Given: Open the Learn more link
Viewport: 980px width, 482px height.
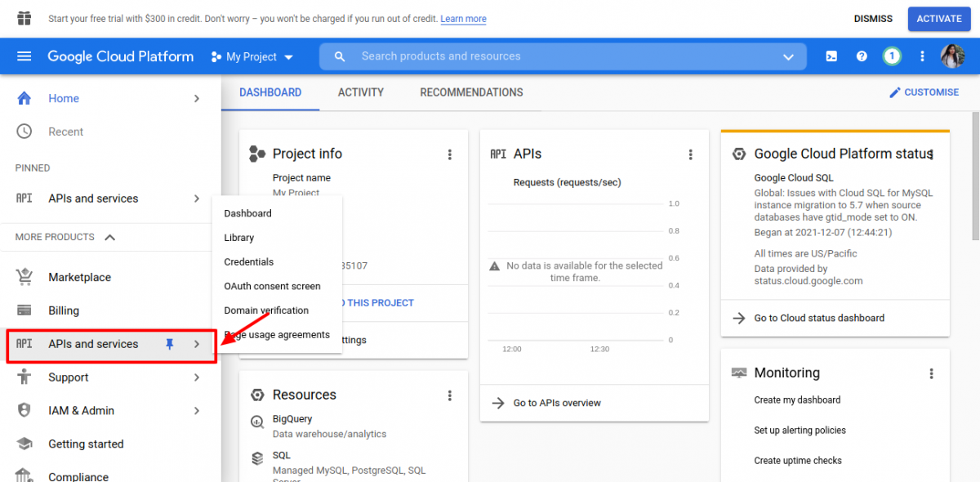Looking at the screenshot, I should [463, 18].
